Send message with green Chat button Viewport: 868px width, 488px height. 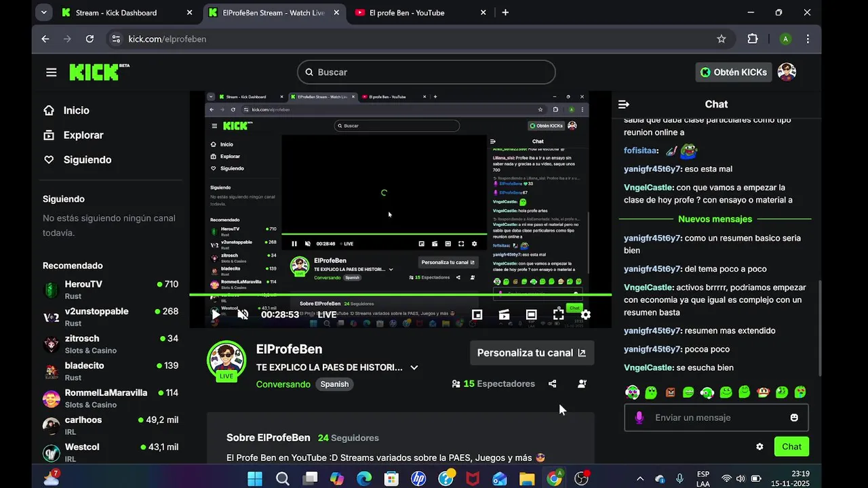coord(791,447)
